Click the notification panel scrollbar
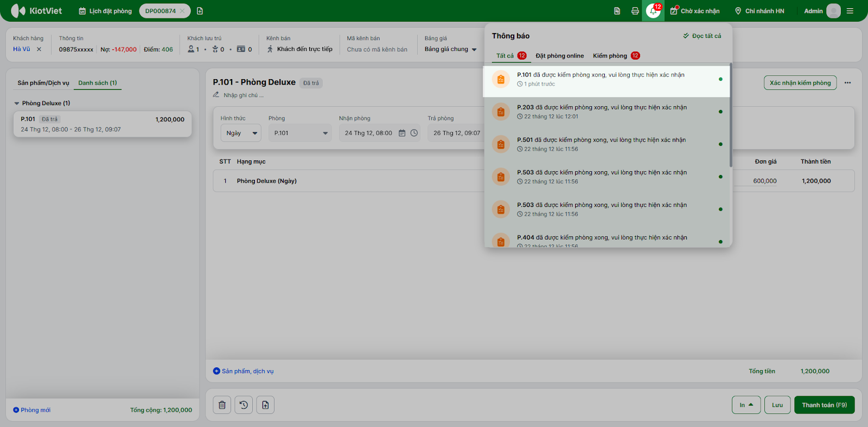 [731, 115]
